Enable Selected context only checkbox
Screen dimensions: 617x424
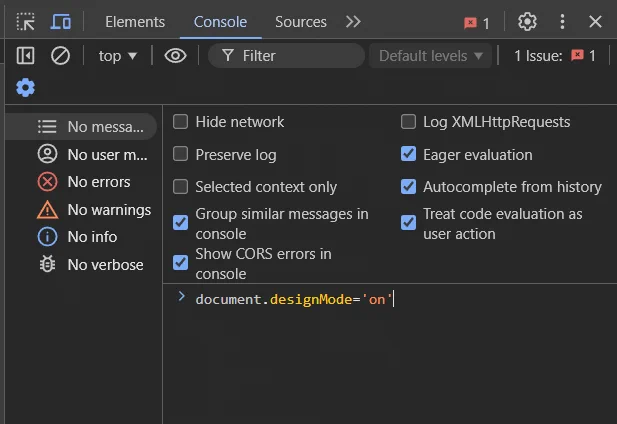click(x=181, y=186)
